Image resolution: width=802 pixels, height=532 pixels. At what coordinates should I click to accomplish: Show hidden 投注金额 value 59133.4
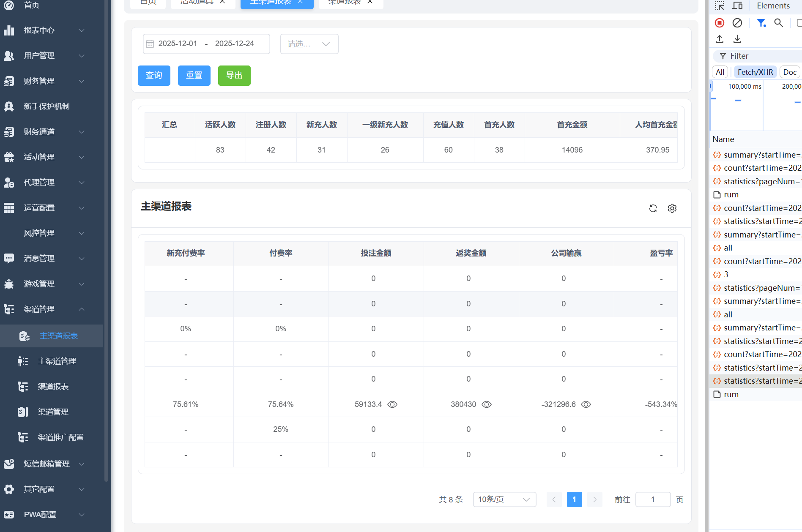(x=392, y=404)
